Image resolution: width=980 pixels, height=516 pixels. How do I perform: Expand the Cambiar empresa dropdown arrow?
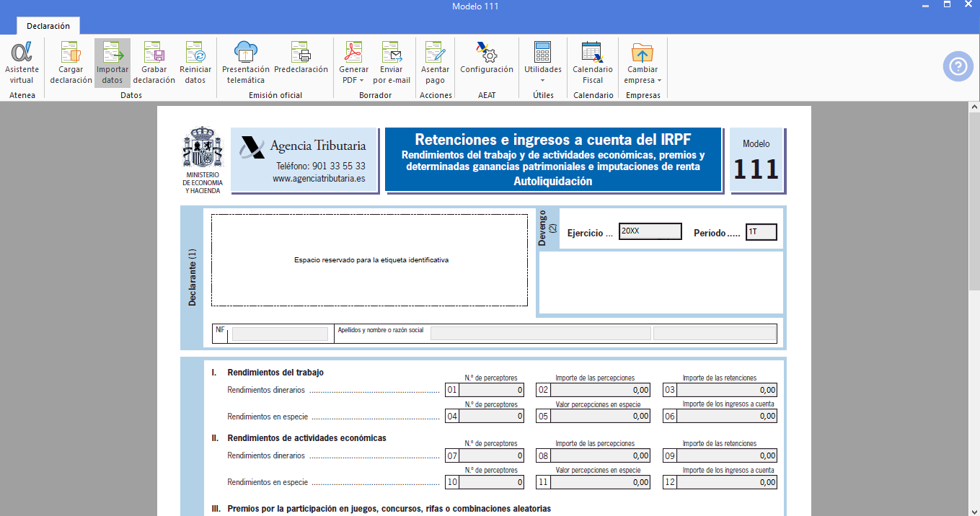[659, 81]
